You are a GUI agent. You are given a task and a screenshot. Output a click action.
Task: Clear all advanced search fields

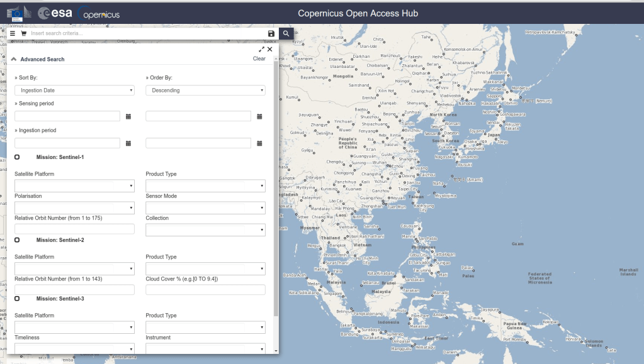(x=258, y=58)
